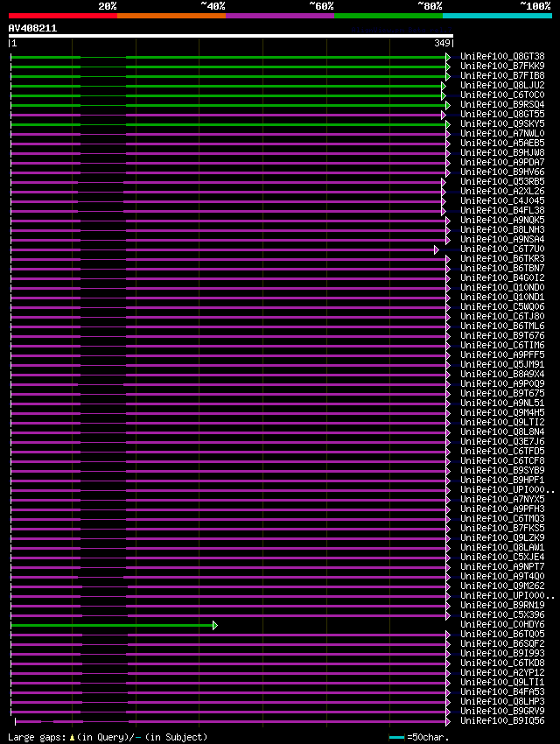Click the UniRef100_C6T7U0 label
This screenshot has width=560, height=744.
pyautogui.click(x=502, y=249)
